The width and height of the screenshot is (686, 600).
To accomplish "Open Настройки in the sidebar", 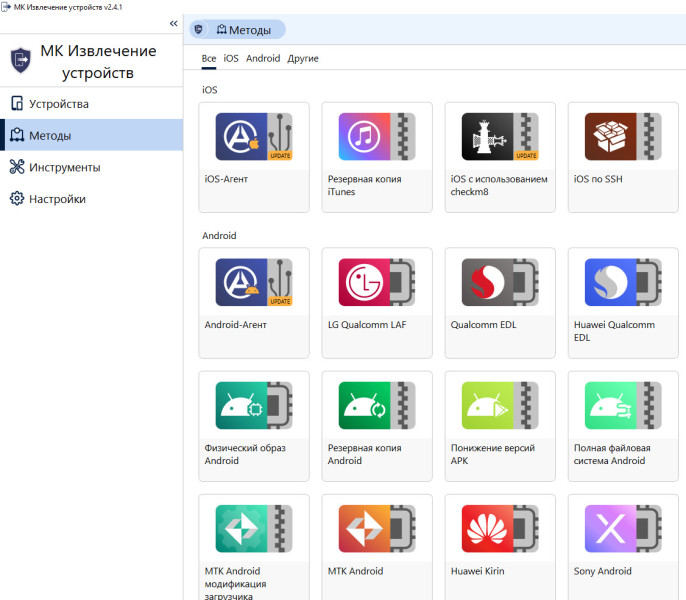I will 91,199.
